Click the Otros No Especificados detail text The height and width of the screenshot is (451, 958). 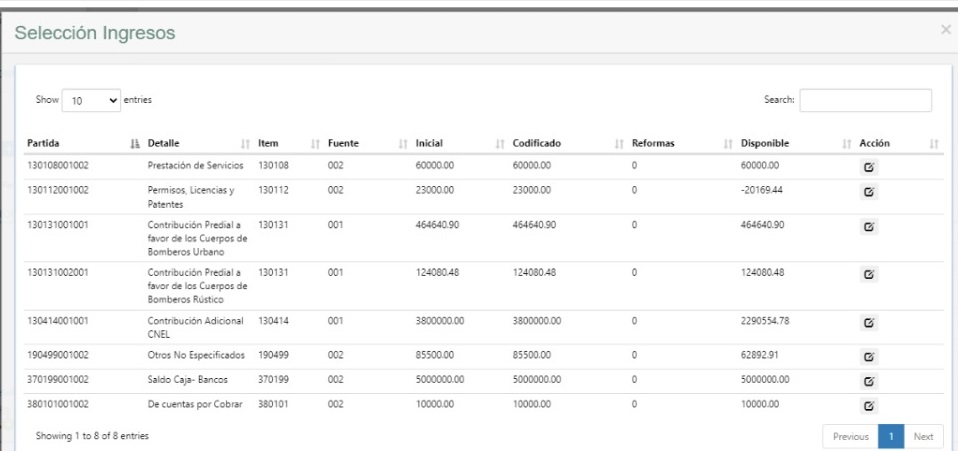196,355
